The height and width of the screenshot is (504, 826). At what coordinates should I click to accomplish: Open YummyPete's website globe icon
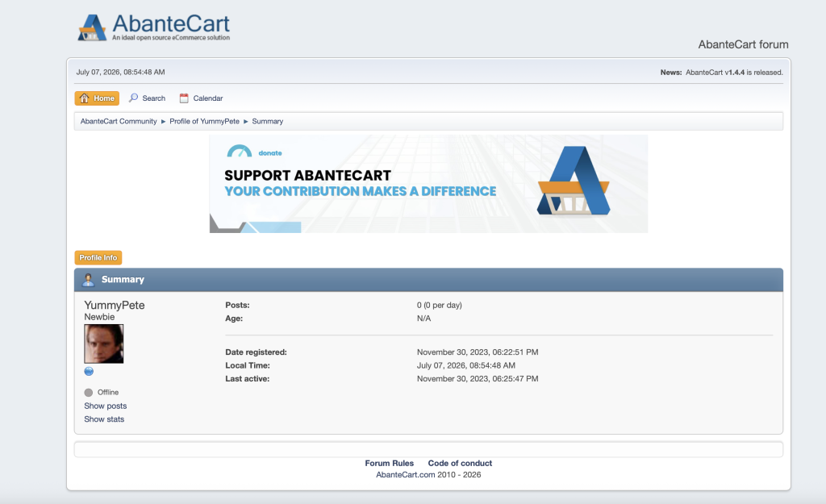tap(89, 371)
